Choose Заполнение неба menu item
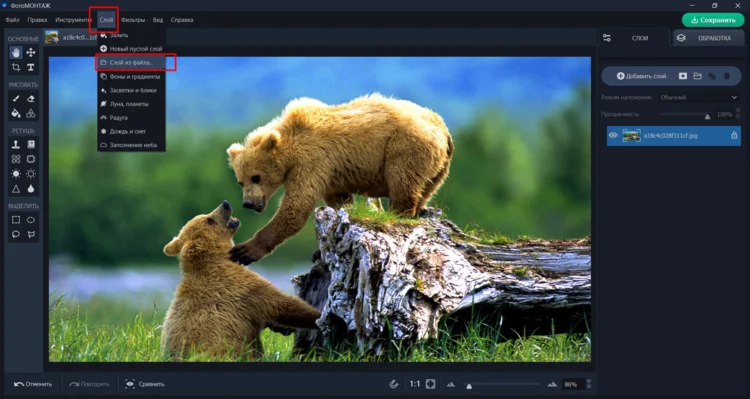750x399 pixels. 132,145
